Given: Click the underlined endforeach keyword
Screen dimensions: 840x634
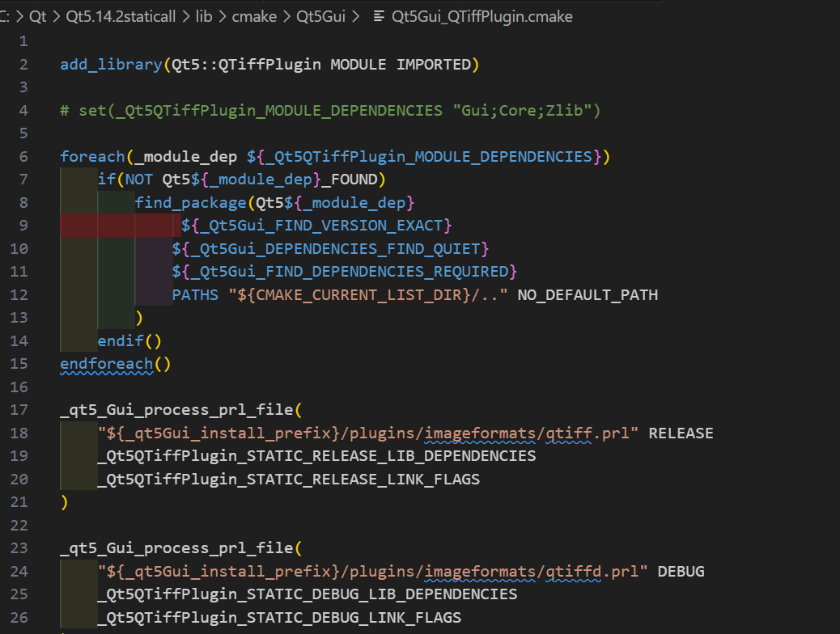Looking at the screenshot, I should pyautogui.click(x=106, y=364).
